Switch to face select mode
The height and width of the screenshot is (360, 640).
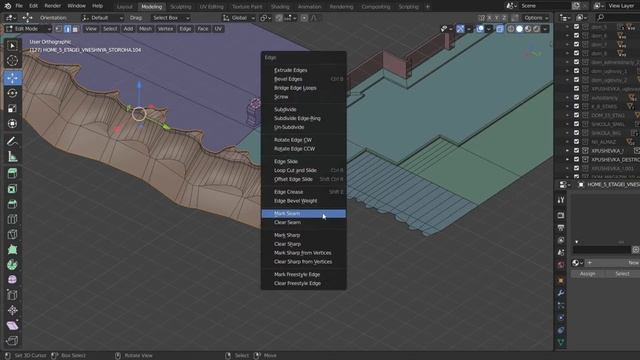point(76,29)
